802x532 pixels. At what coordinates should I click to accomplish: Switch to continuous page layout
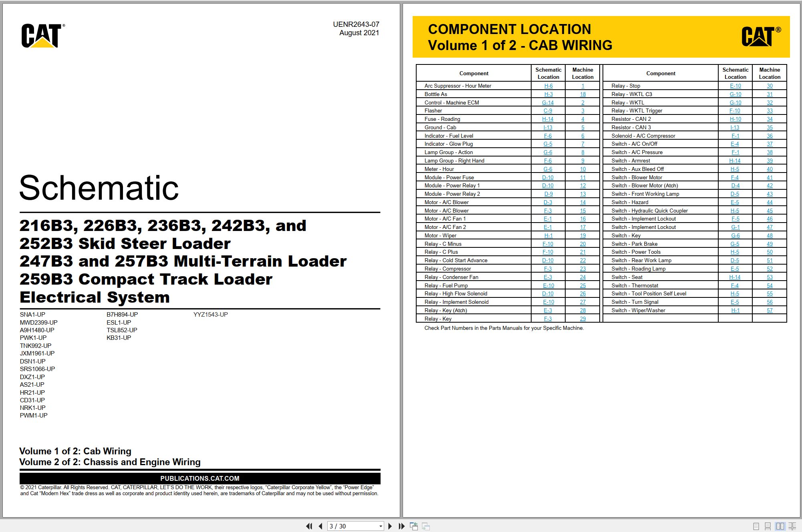pyautogui.click(x=768, y=526)
